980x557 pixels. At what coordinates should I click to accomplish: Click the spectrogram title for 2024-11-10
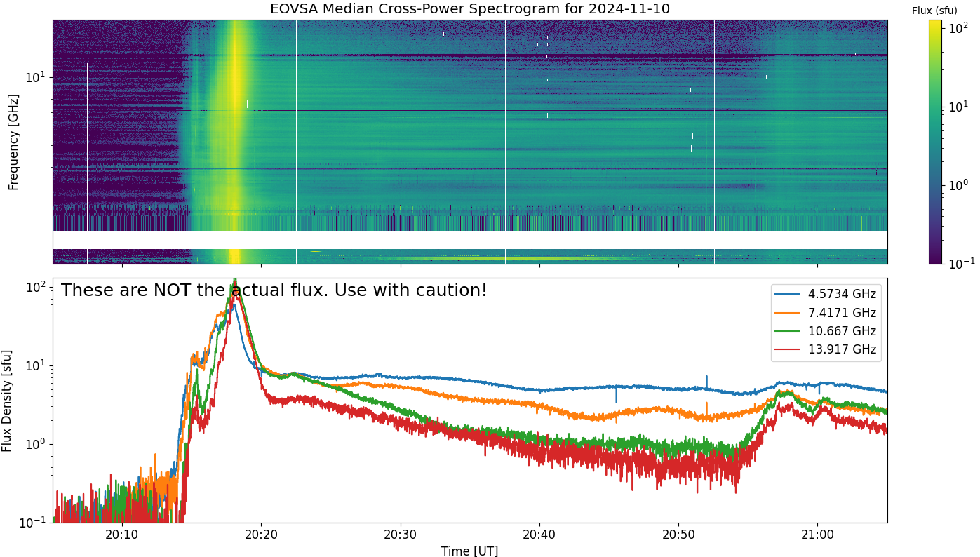(470, 9)
